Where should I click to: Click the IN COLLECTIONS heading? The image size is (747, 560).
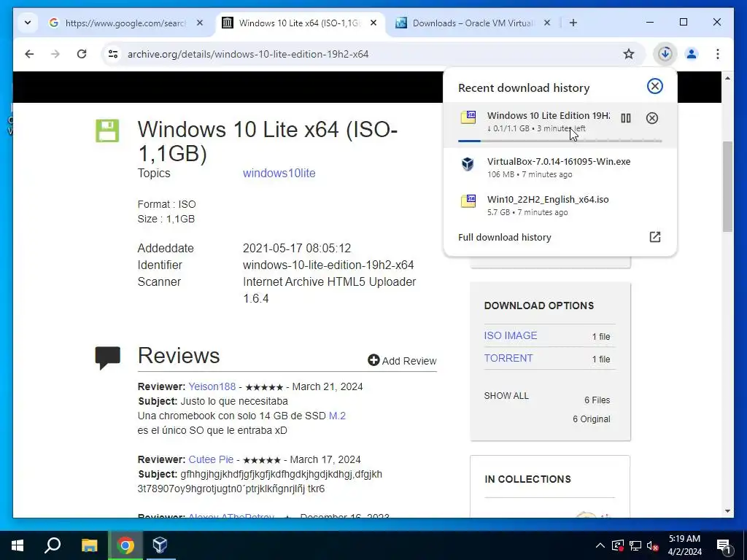(x=527, y=479)
